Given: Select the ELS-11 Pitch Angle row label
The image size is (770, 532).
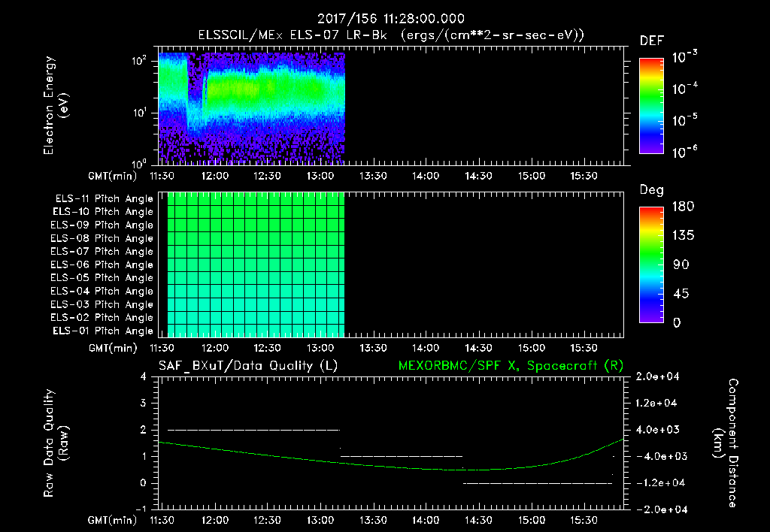Looking at the screenshot, I should pos(104,199).
